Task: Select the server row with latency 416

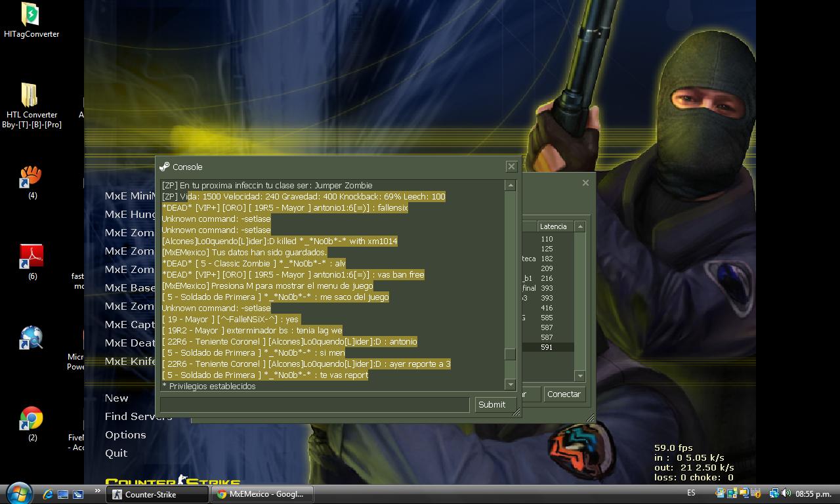Action: [x=548, y=308]
